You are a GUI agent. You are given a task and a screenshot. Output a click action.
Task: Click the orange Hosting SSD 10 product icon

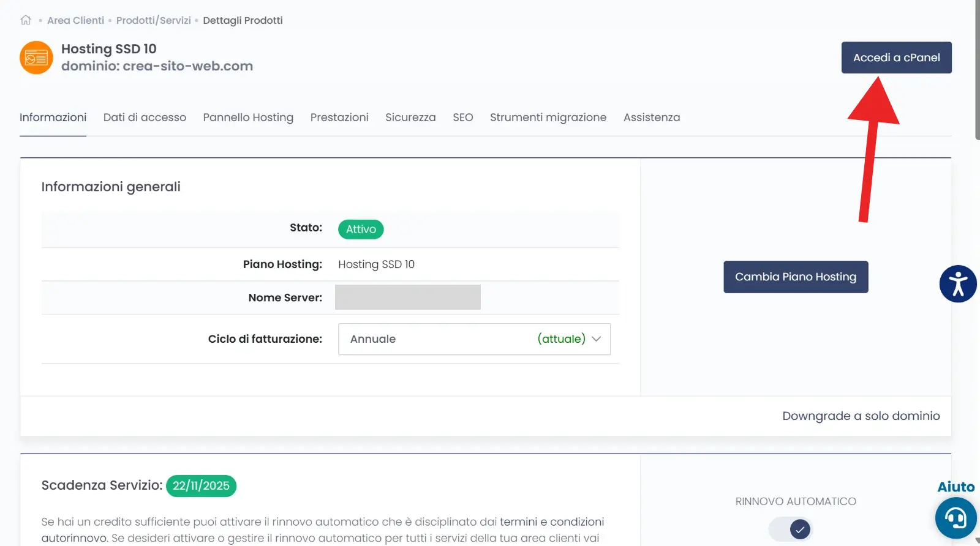click(36, 58)
